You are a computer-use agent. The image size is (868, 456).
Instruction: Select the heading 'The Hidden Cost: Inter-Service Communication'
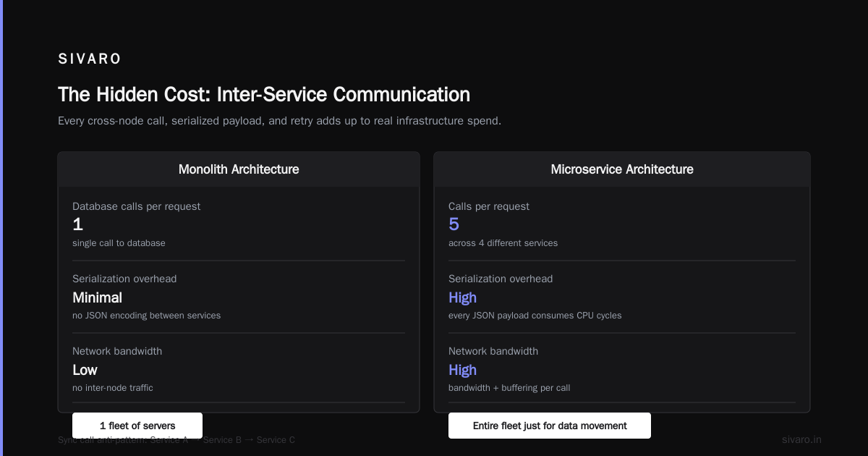[x=264, y=95]
